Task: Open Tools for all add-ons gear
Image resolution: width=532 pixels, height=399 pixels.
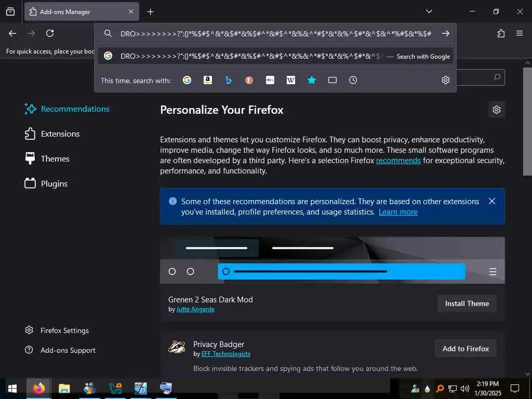Action: (x=496, y=110)
